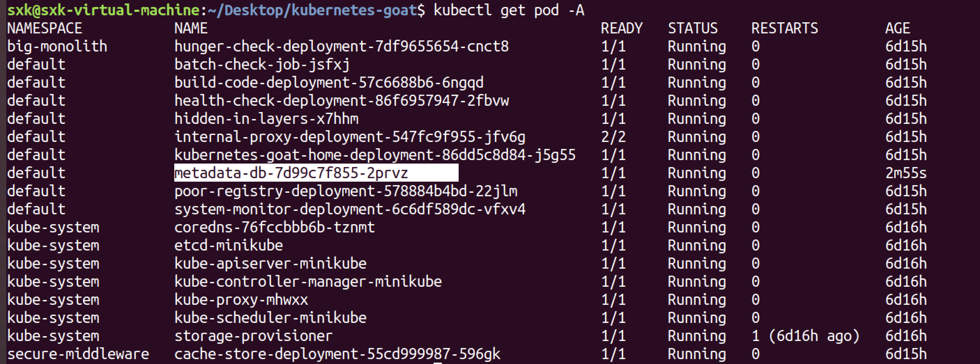Click the system-monitor-deployment-6c6df589dc-vfxv4 pod name

(350, 209)
